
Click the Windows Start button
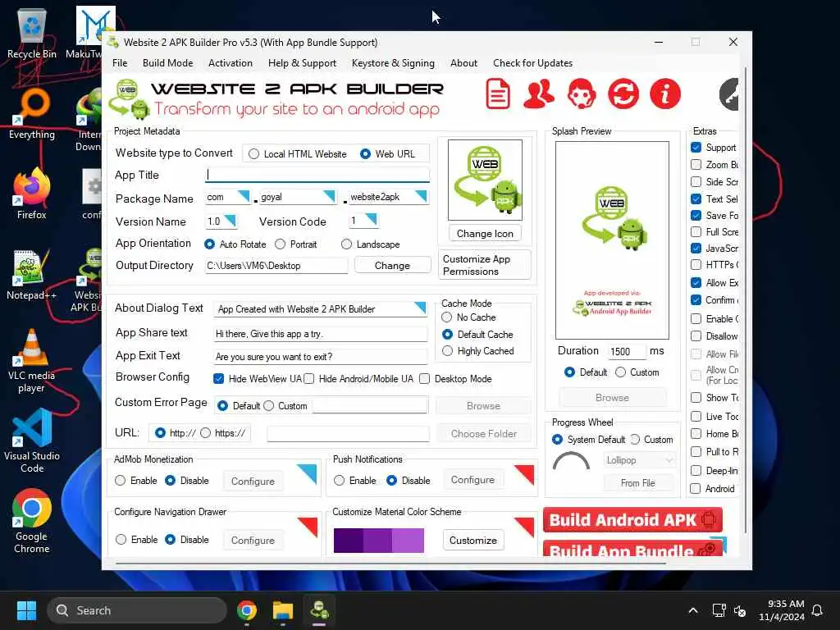click(26, 610)
